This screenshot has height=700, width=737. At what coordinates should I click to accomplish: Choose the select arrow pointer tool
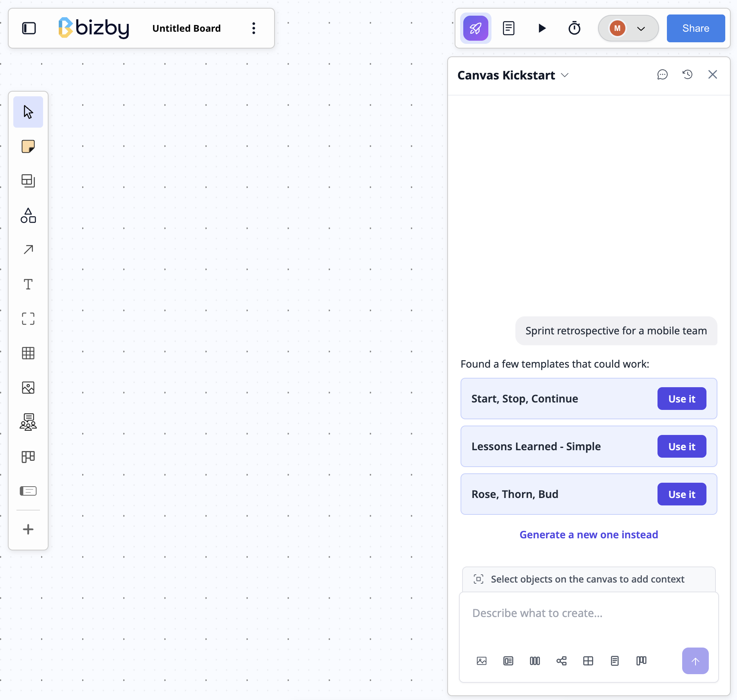[x=28, y=112]
